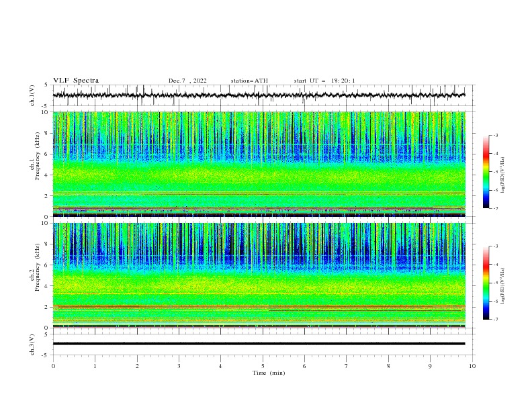Image resolution: width=532 pixels, height=411 pixels.
Task: Click the 'ch.1(V)' waveform axis label
Action: 32,95
